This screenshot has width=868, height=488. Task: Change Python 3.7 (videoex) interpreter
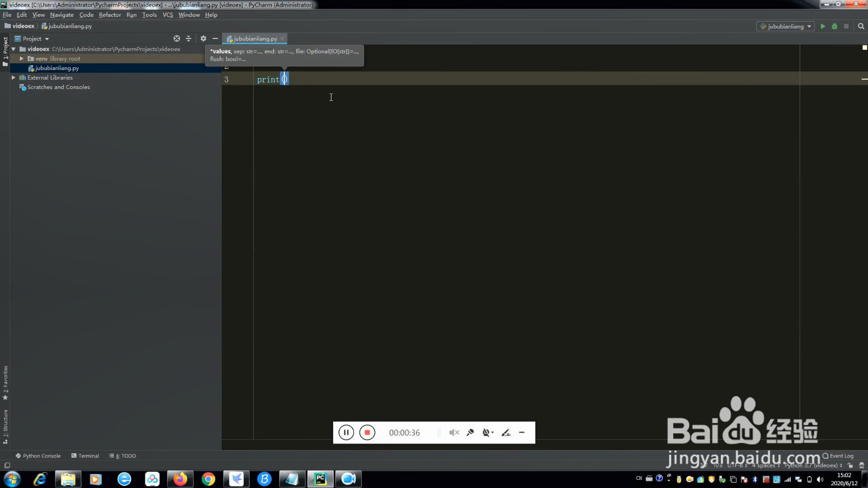tap(813, 465)
